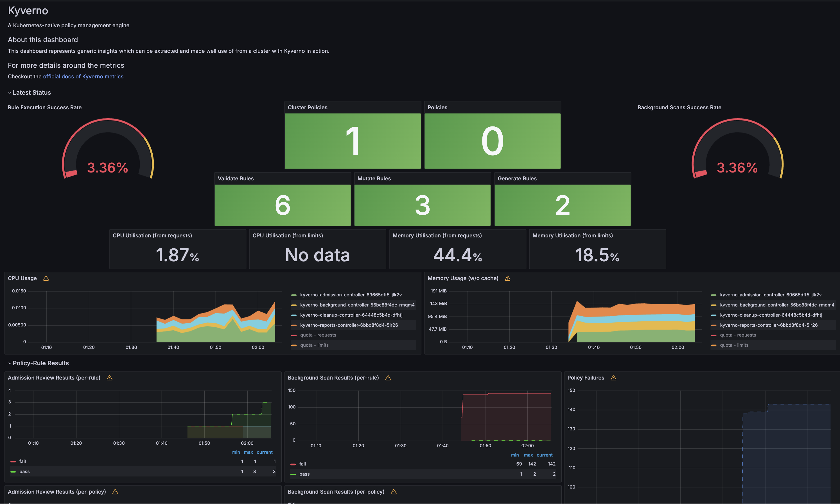The height and width of the screenshot is (504, 840).
Task: Click Background Scan Results per-policy warning icon
Action: coord(394,492)
